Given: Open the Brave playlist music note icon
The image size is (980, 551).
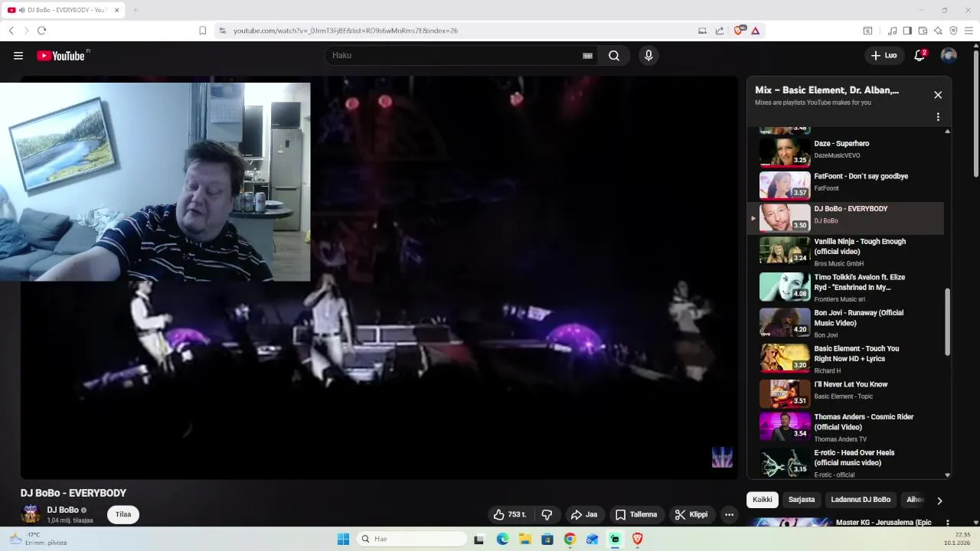Looking at the screenshot, I should (892, 31).
